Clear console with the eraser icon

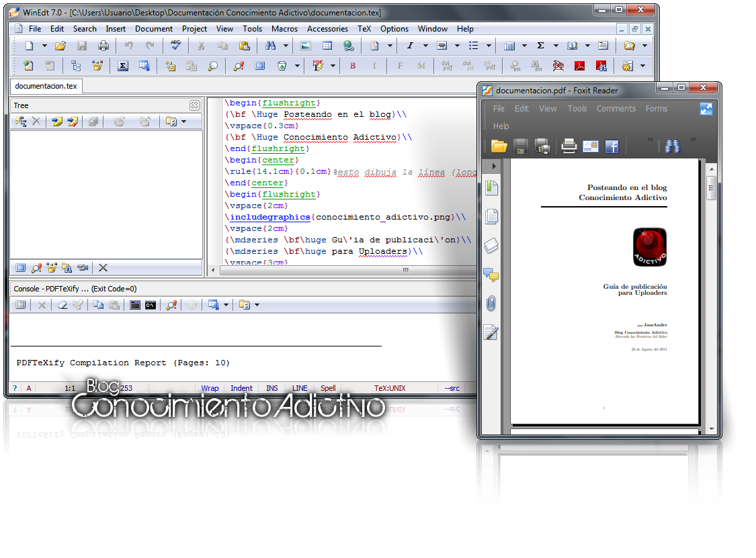pos(62,305)
